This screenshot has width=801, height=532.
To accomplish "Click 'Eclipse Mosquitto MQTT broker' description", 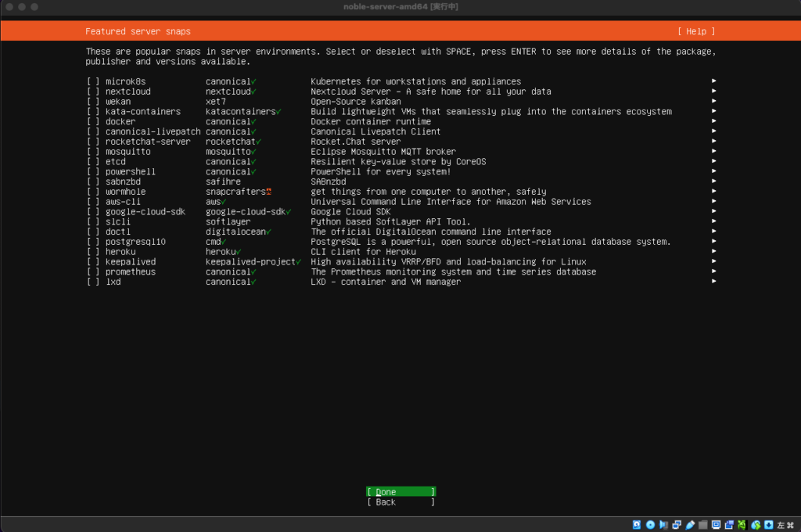I will (383, 152).
